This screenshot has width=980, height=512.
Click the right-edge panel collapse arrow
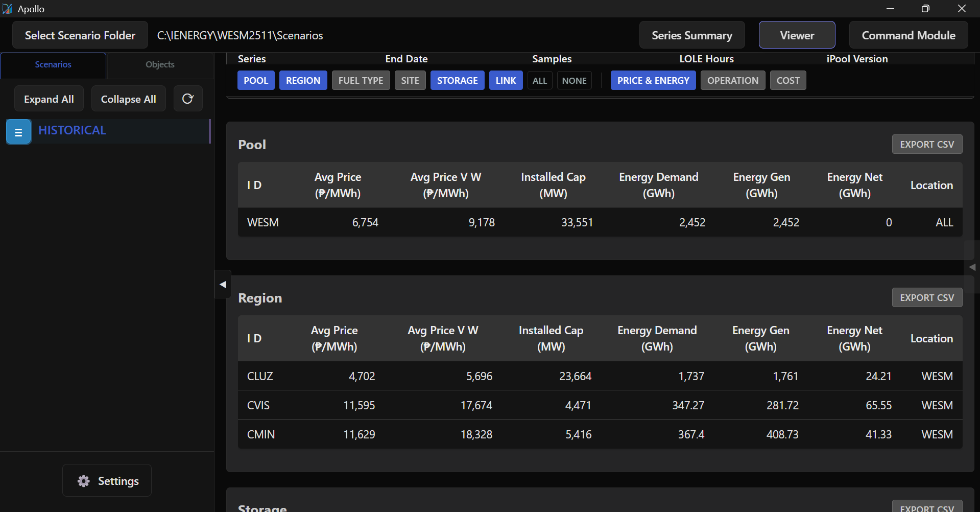[972, 267]
